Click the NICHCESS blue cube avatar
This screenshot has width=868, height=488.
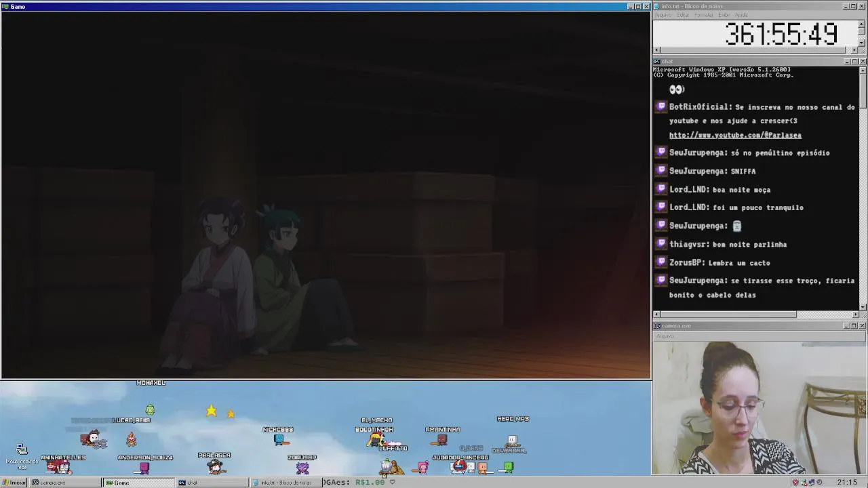pos(278,440)
